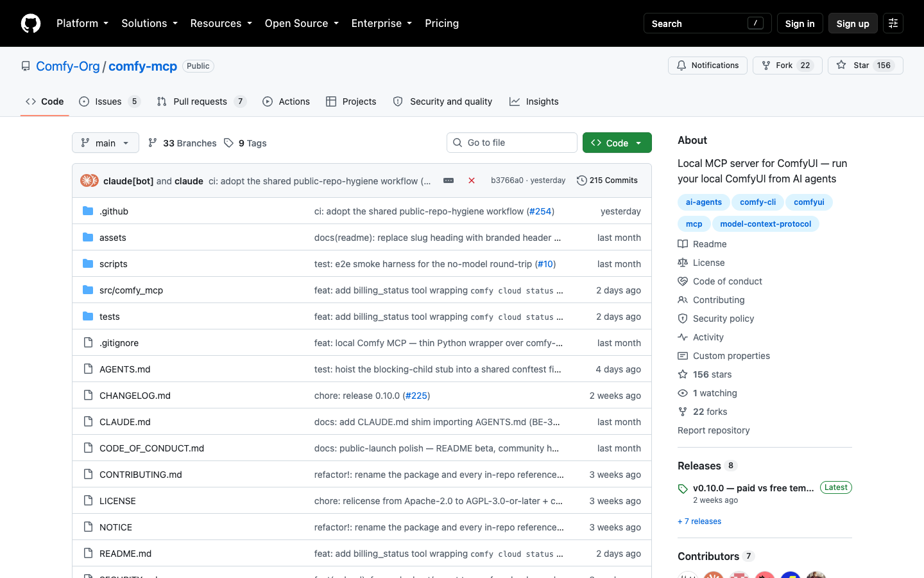Open commit b3766a0
Viewport: 924px width, 578px height.
click(507, 180)
